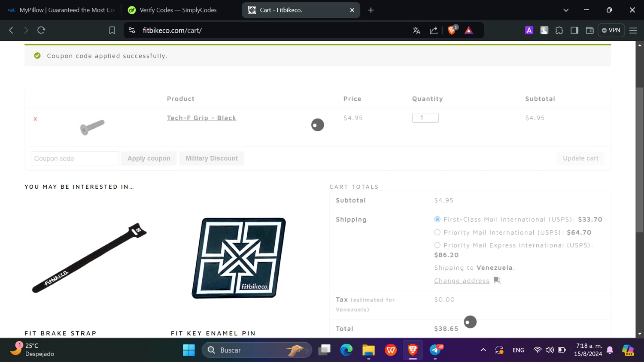Open the translate page icon
The width and height of the screenshot is (644, 362).
point(416,30)
